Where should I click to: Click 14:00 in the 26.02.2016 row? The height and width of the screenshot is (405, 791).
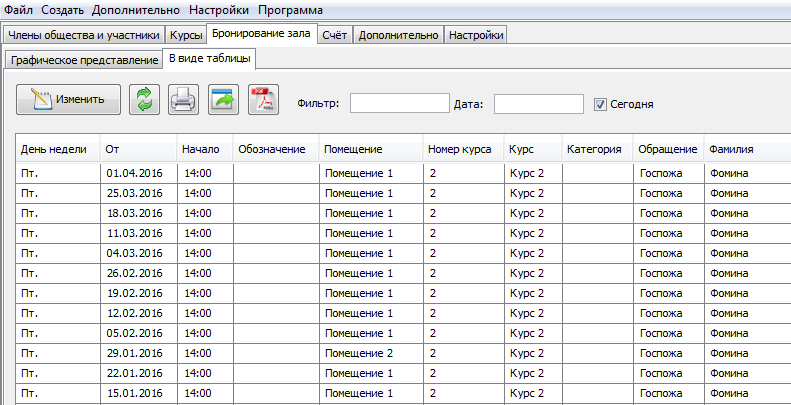(x=205, y=273)
